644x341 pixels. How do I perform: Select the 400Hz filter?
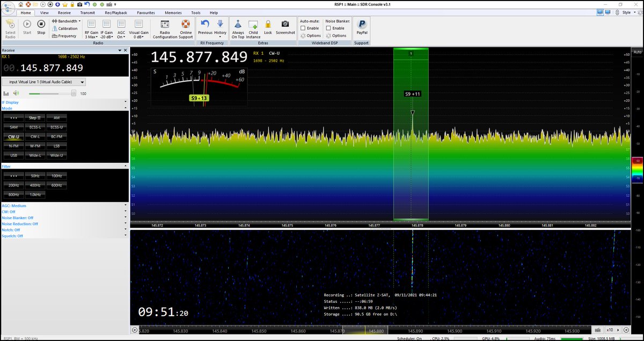click(x=35, y=185)
